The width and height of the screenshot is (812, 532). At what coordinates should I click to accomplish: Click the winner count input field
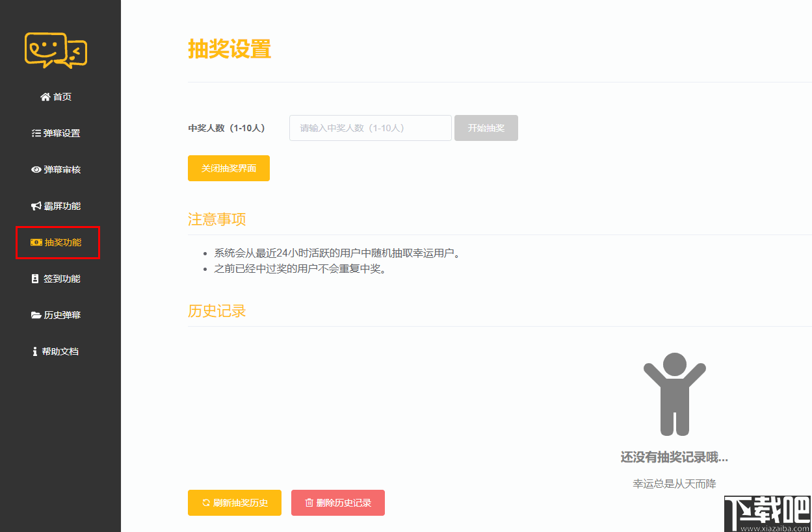click(x=370, y=128)
